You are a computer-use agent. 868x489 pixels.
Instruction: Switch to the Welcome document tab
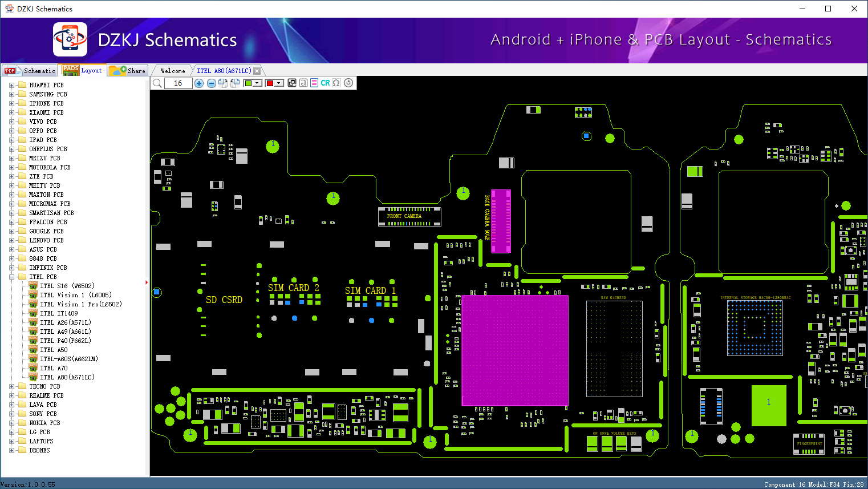(173, 71)
